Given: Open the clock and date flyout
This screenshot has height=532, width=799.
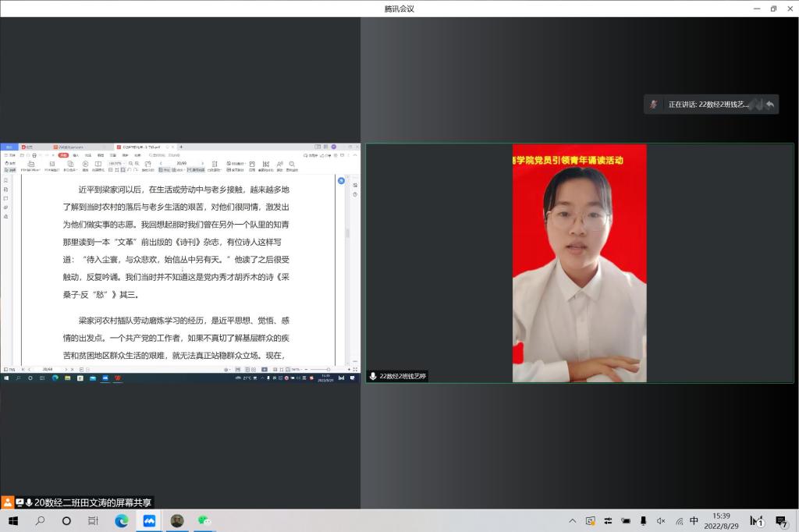Looking at the screenshot, I should click(721, 520).
